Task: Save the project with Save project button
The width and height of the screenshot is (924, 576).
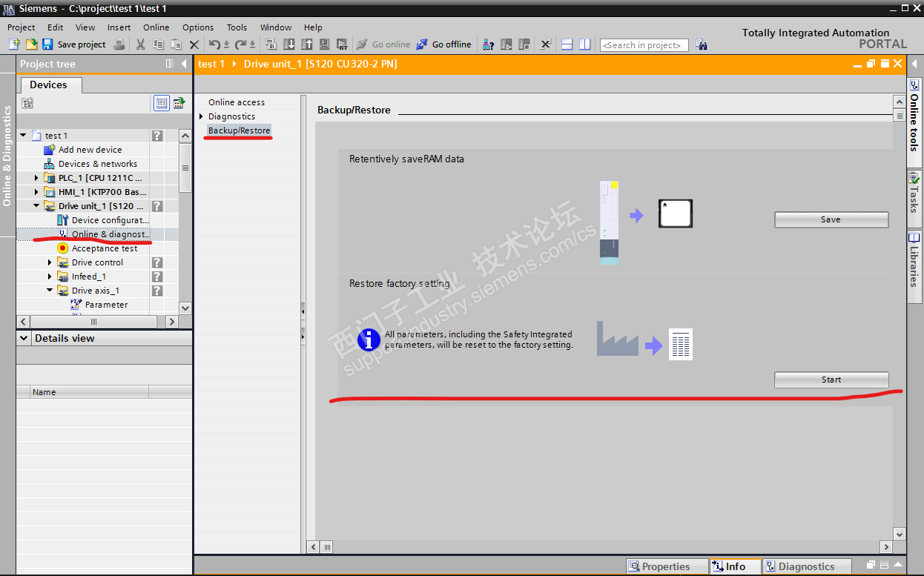Action: 74,44
